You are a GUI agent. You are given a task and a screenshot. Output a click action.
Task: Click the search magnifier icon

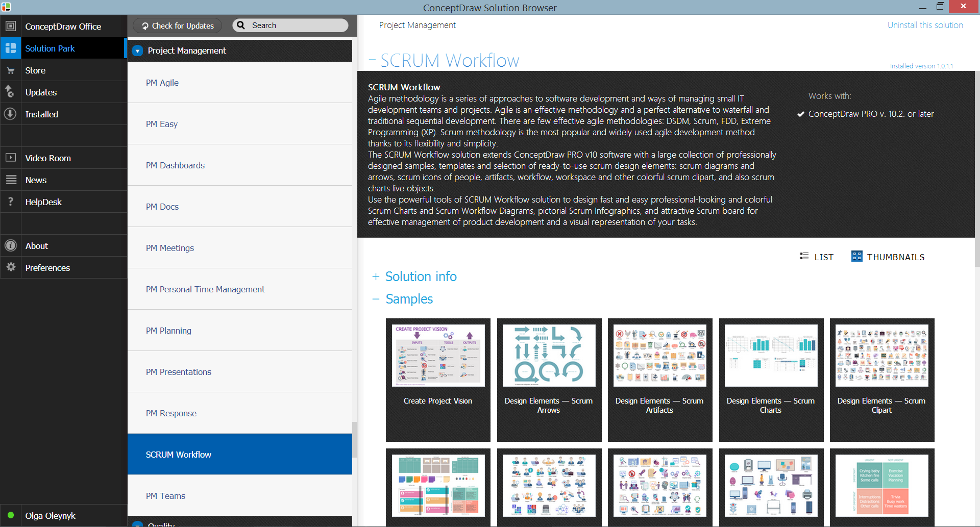pyautogui.click(x=241, y=25)
